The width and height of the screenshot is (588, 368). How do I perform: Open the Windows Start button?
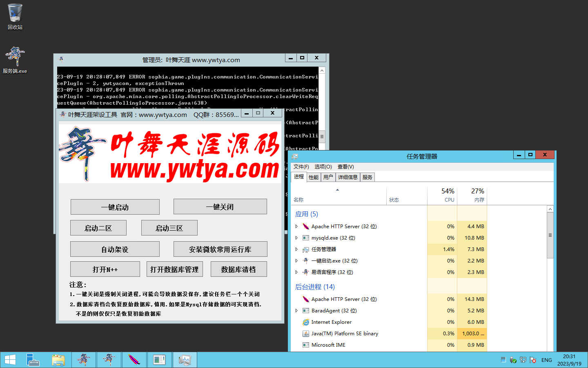[10, 360]
